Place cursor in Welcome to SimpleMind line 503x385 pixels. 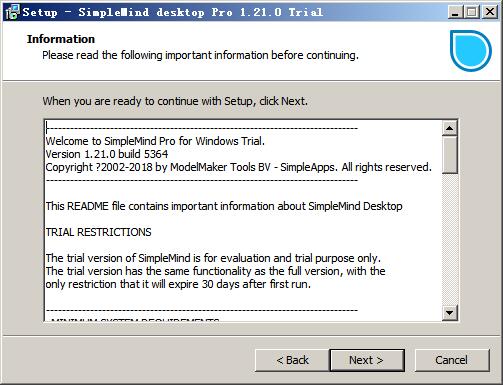click(155, 141)
